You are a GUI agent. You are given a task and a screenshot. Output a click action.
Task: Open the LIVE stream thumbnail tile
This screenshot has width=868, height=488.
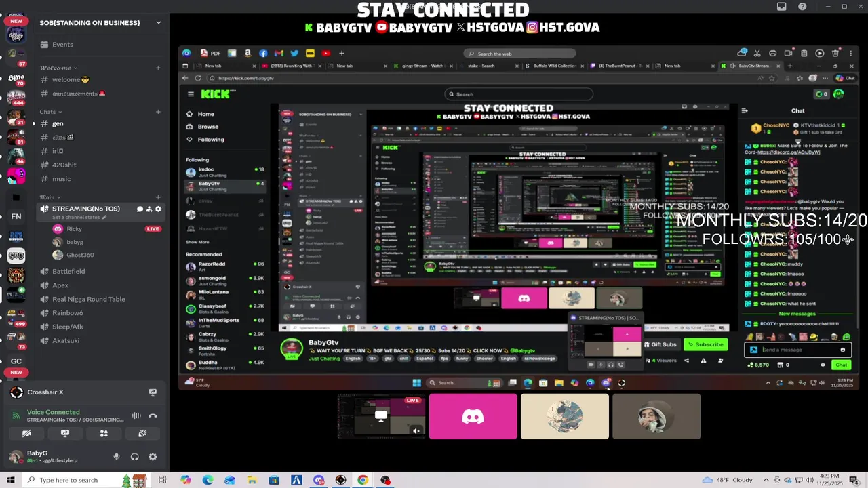[381, 416]
